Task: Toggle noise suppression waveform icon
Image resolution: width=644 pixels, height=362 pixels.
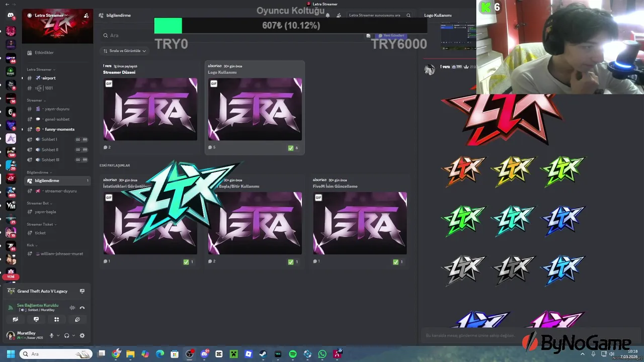Action: pyautogui.click(x=72, y=308)
